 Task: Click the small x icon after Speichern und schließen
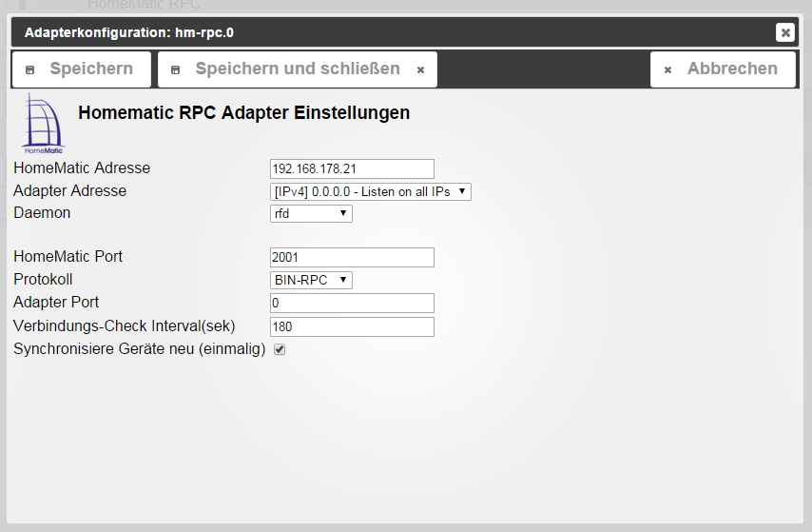(420, 69)
